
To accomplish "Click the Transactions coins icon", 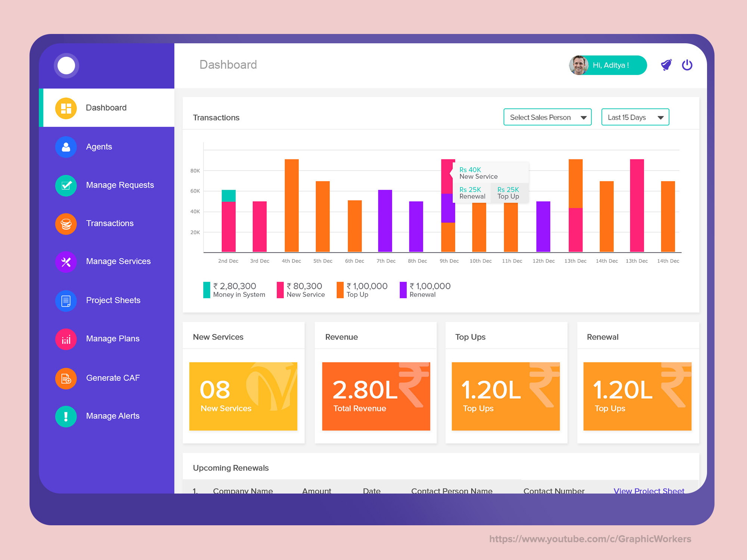I will (66, 224).
